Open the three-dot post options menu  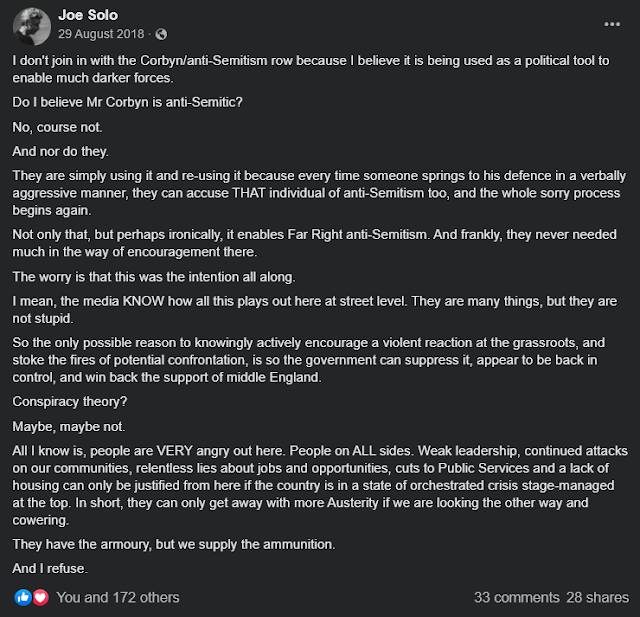[x=612, y=24]
